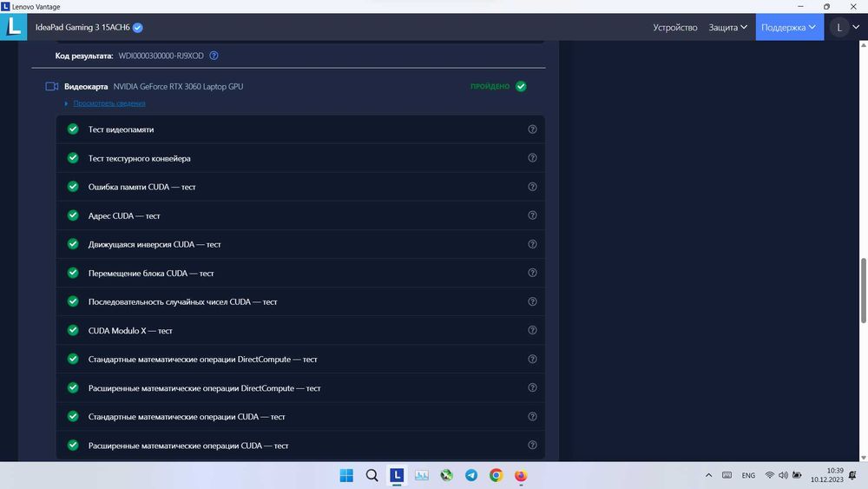Screen dimensions: 868x489
Task: Open notifications bell in tray
Action: [852, 475]
